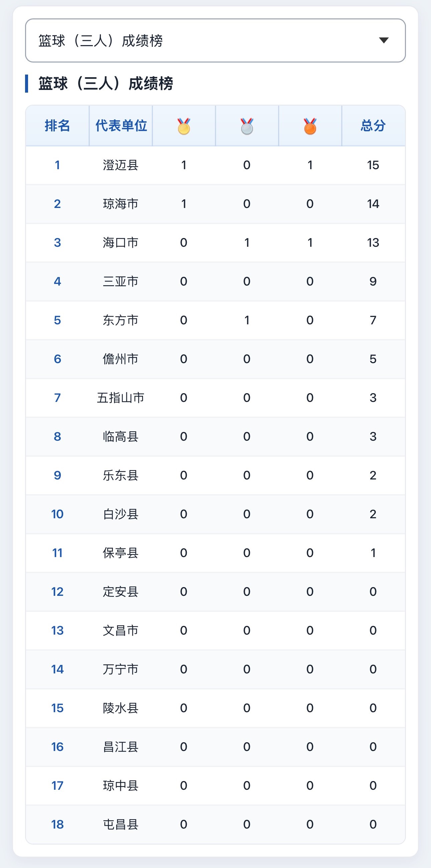Click rank number 10 for 白沙县
431x868 pixels.
pos(57,514)
